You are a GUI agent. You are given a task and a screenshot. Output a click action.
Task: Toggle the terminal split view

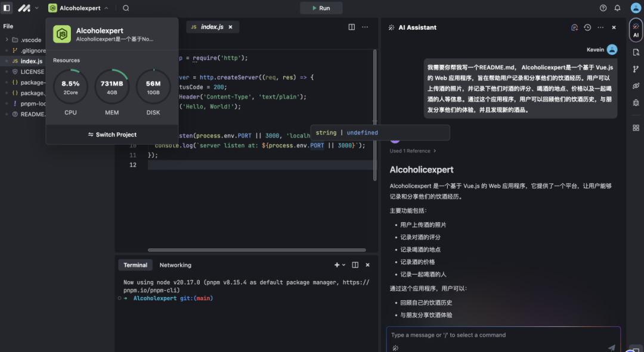(x=355, y=265)
